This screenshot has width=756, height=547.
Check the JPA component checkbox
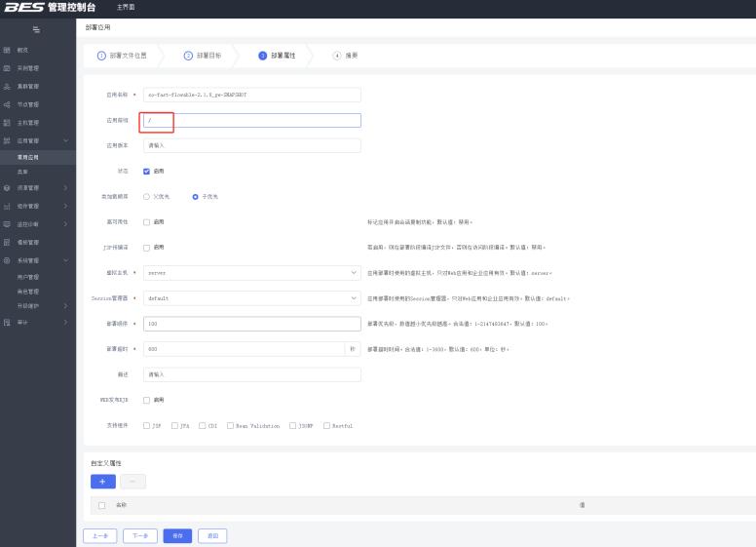click(174, 426)
